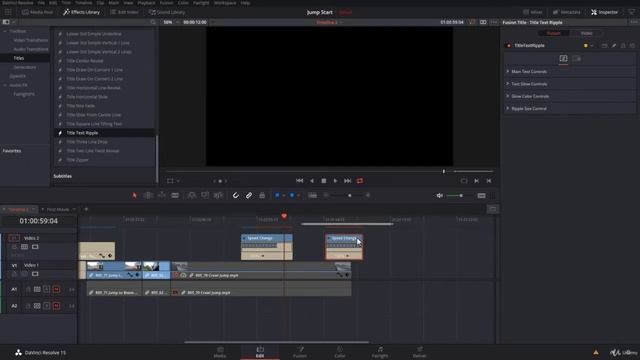
Task: Click the yellow TitleTextRipple color swatch
Action: [586, 46]
